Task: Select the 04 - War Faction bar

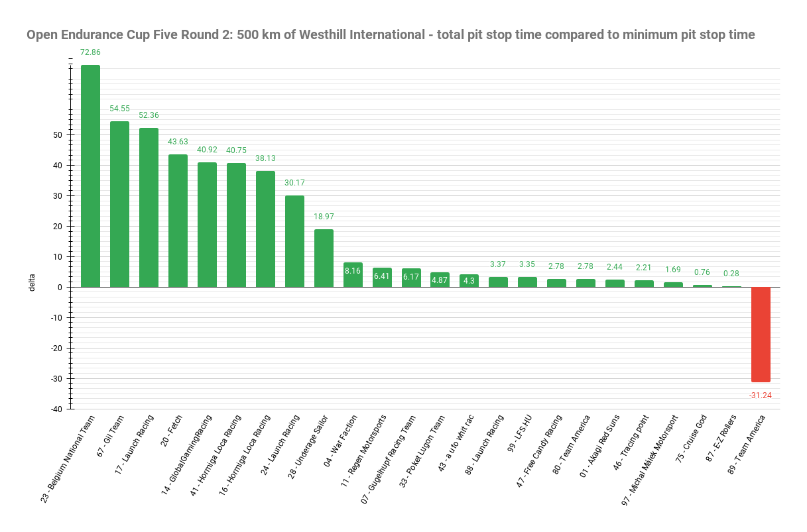Action: [x=353, y=275]
